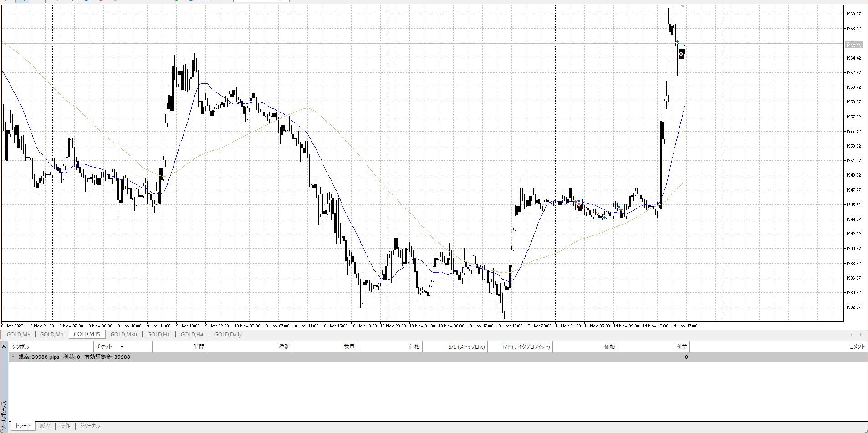Switch to the GOLD,H1 chart tab
868x433 pixels.
tap(158, 335)
